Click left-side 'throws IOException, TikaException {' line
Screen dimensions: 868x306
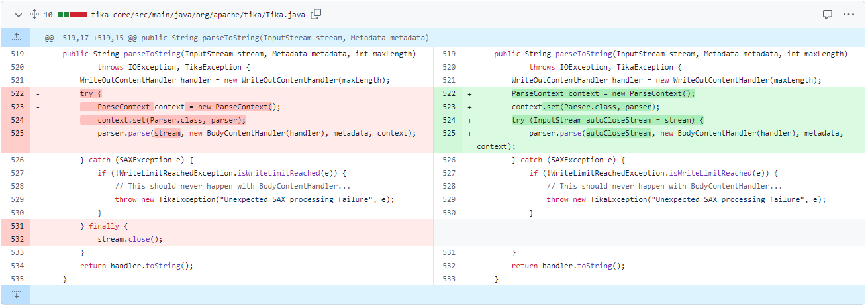coord(173,67)
